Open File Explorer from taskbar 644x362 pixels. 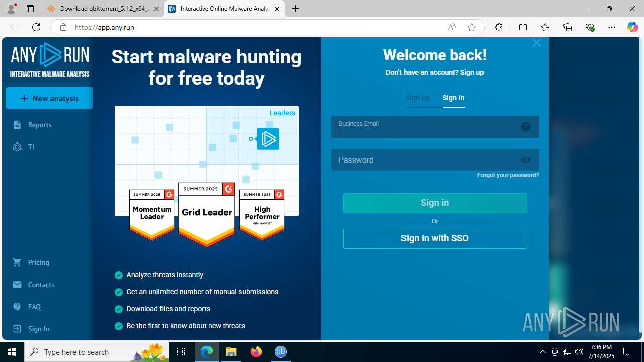tap(231, 352)
